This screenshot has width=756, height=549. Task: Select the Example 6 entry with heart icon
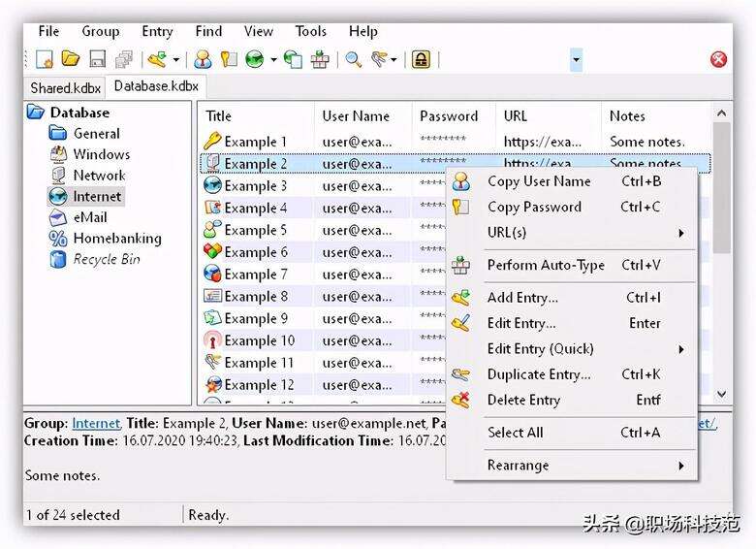click(x=323, y=252)
